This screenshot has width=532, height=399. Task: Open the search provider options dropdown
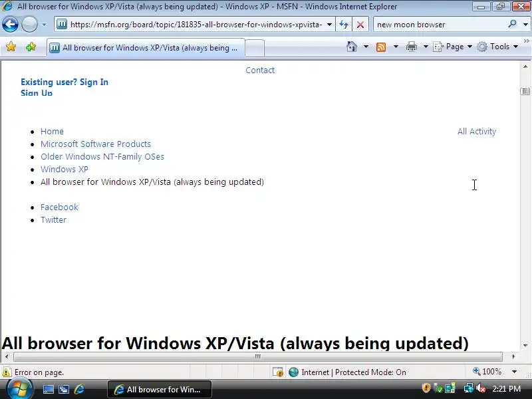(x=525, y=25)
